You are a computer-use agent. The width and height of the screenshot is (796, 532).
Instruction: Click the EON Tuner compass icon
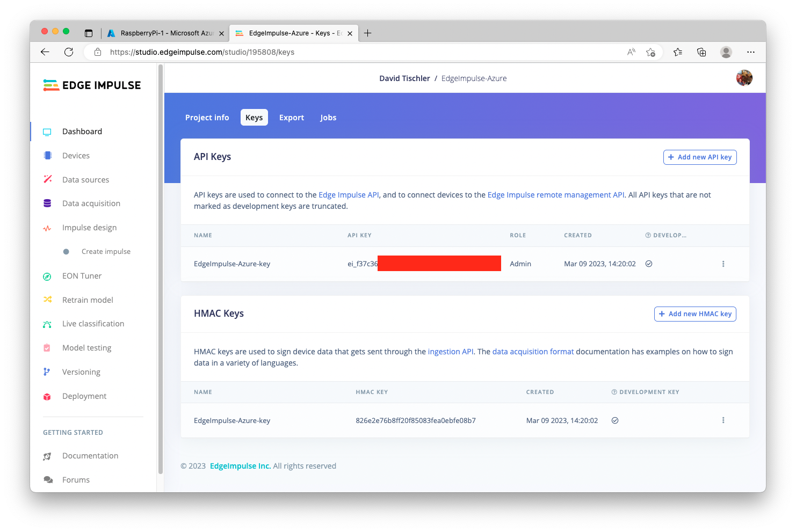pos(47,276)
